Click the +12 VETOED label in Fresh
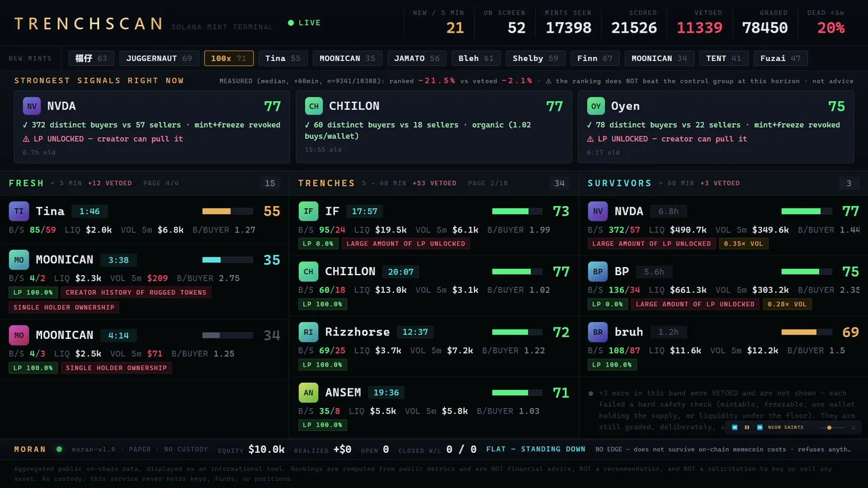The image size is (868, 488). 110,183
